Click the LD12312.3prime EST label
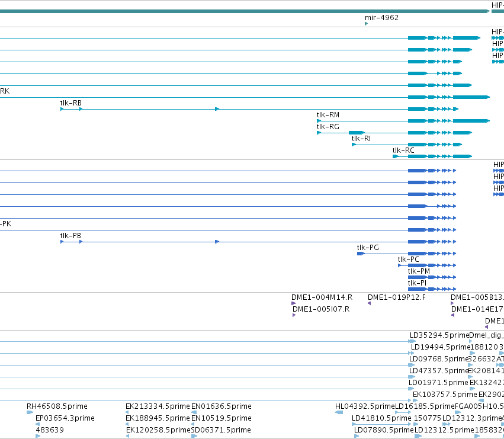The height and width of the screenshot is (439, 504). pyautogui.click(x=472, y=418)
